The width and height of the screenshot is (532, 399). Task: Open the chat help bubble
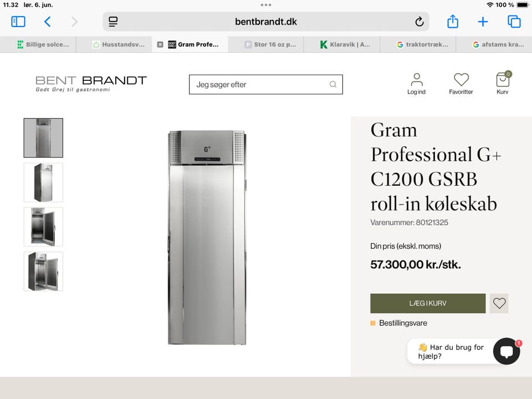pyautogui.click(x=507, y=351)
